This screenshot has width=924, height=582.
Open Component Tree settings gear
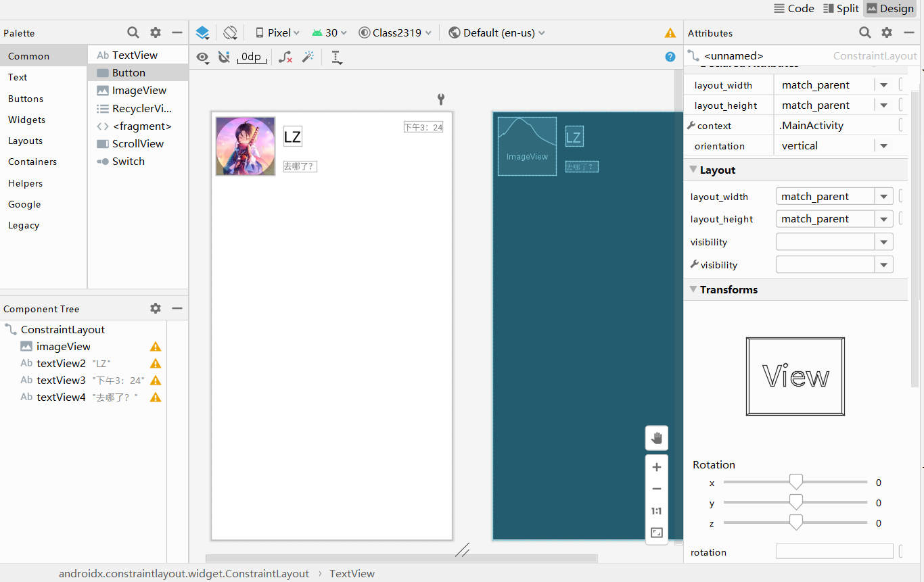click(x=156, y=308)
